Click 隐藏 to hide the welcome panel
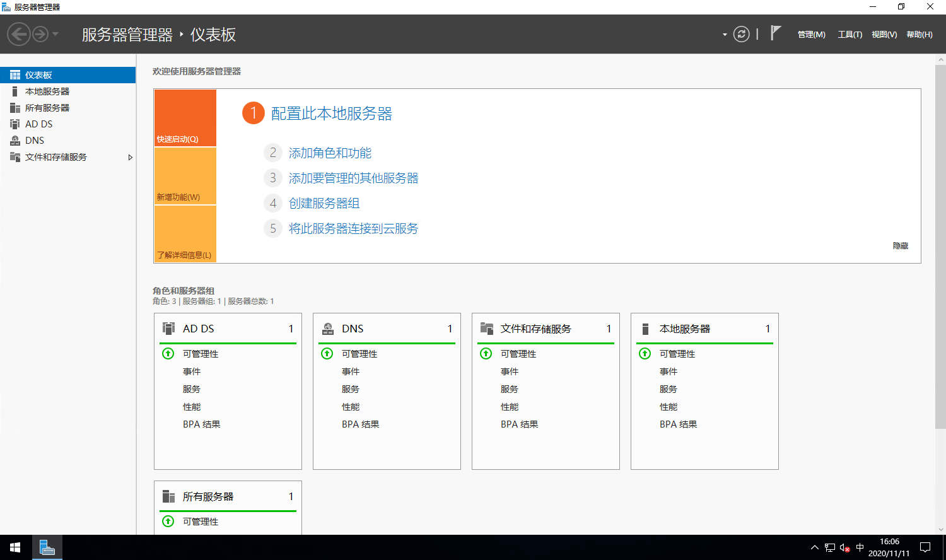Image resolution: width=946 pixels, height=560 pixels. pos(901,246)
